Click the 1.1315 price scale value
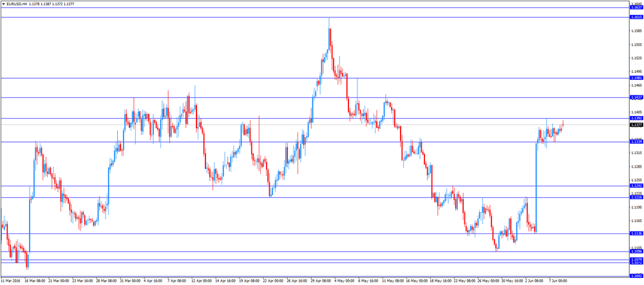The height and width of the screenshot is (285, 644). click(x=637, y=153)
